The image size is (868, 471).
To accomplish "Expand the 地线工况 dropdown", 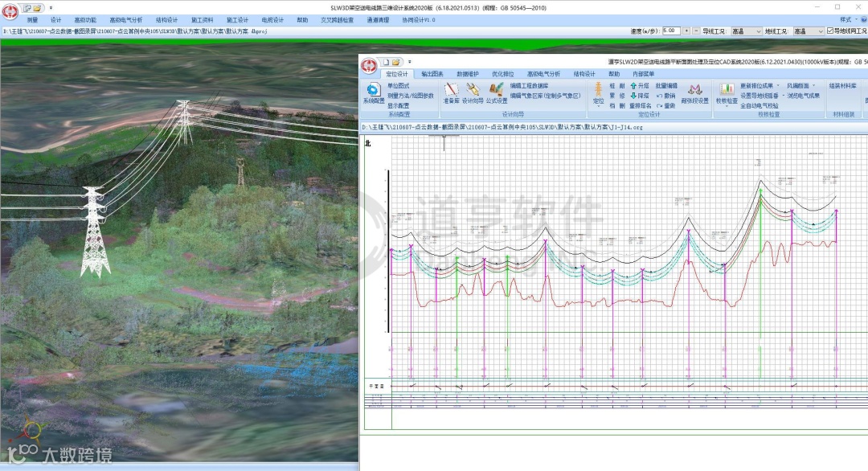I will [820, 31].
